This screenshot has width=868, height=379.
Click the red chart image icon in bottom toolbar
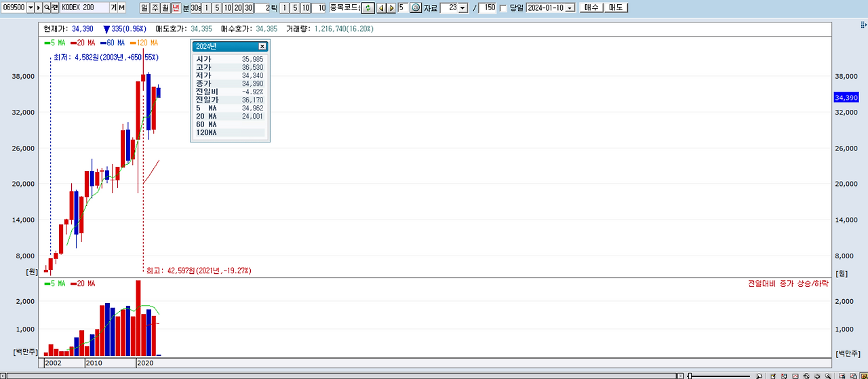[x=795, y=376]
